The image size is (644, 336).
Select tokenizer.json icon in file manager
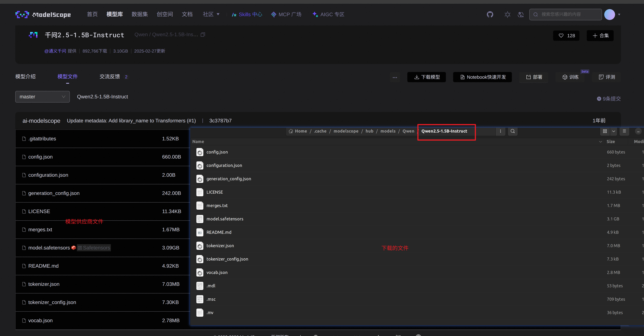pyautogui.click(x=200, y=246)
